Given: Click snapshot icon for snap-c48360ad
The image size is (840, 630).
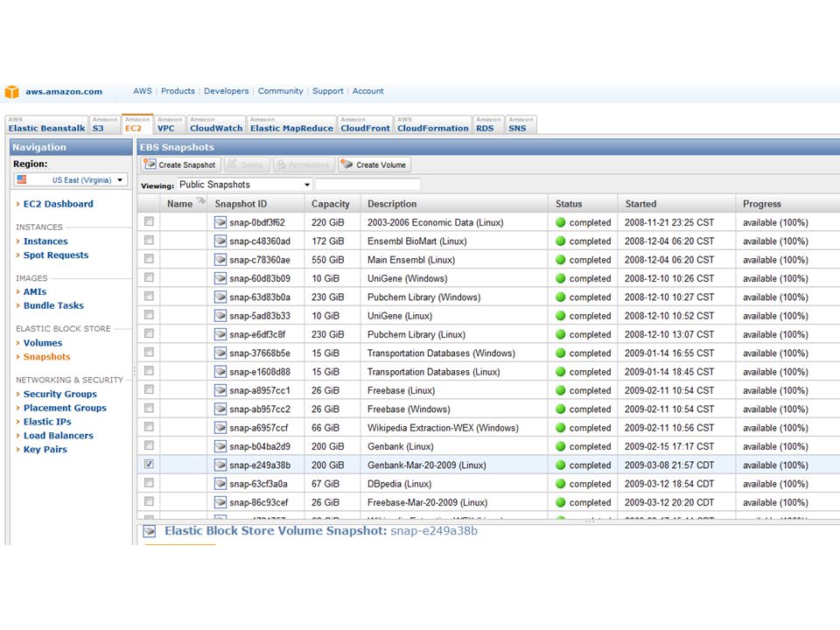Looking at the screenshot, I should (220, 241).
